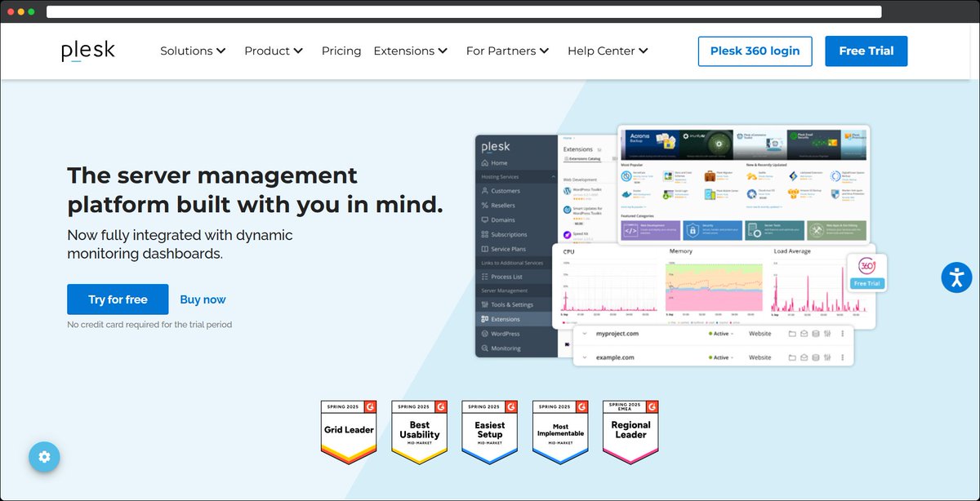Click the Regional Leader G2 badge
Viewport: 980px width, 501px height.
click(630, 432)
